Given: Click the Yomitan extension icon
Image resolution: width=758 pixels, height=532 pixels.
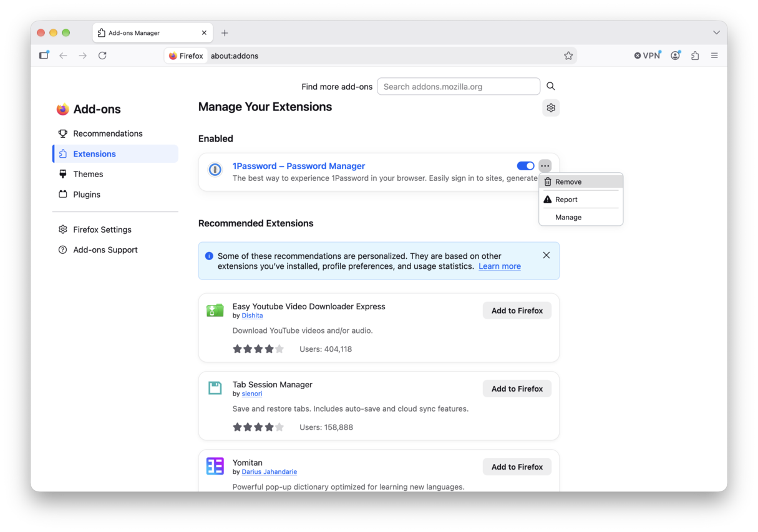Looking at the screenshot, I should click(215, 467).
